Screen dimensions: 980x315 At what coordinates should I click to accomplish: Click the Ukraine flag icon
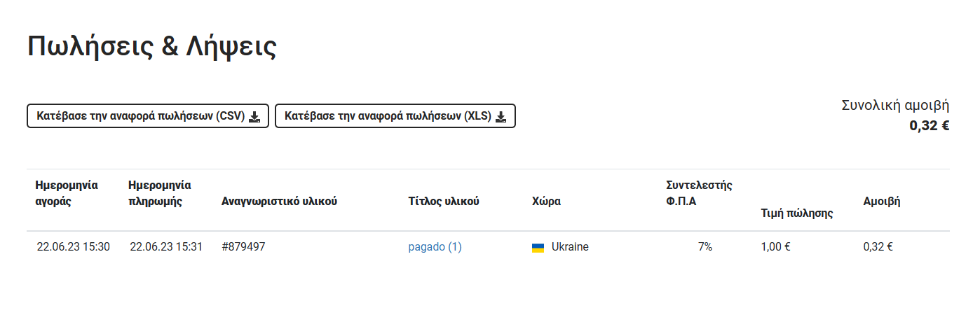coord(538,247)
